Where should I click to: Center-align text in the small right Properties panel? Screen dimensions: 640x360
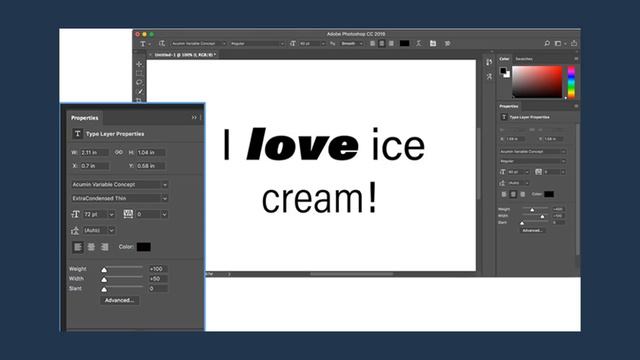point(513,194)
